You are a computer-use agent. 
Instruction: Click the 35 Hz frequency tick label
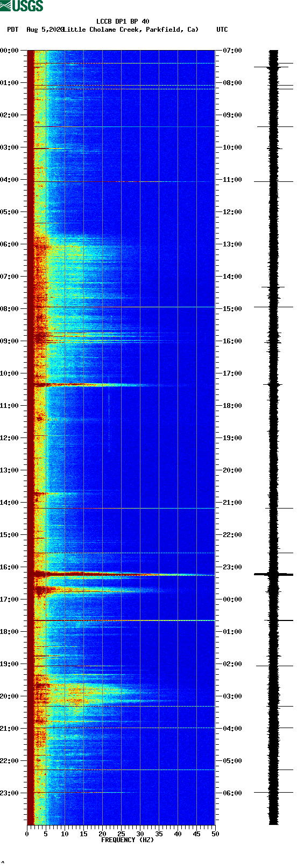coord(159,834)
